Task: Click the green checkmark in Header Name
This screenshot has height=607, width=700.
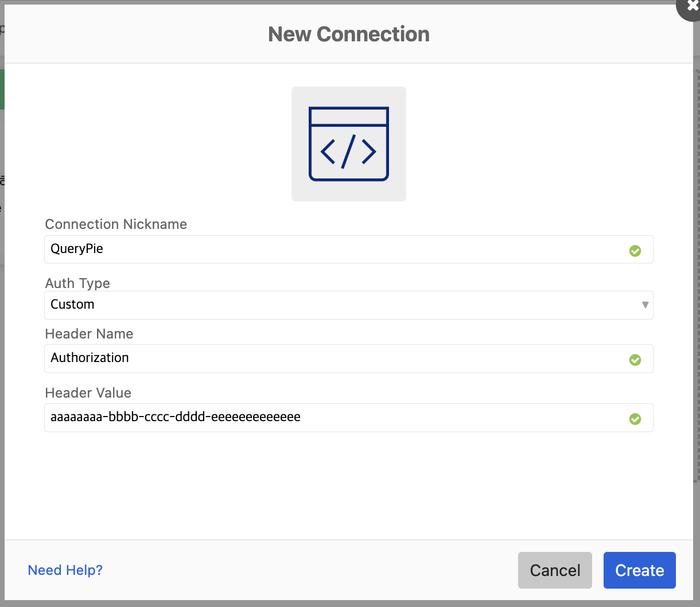Action: (x=635, y=360)
